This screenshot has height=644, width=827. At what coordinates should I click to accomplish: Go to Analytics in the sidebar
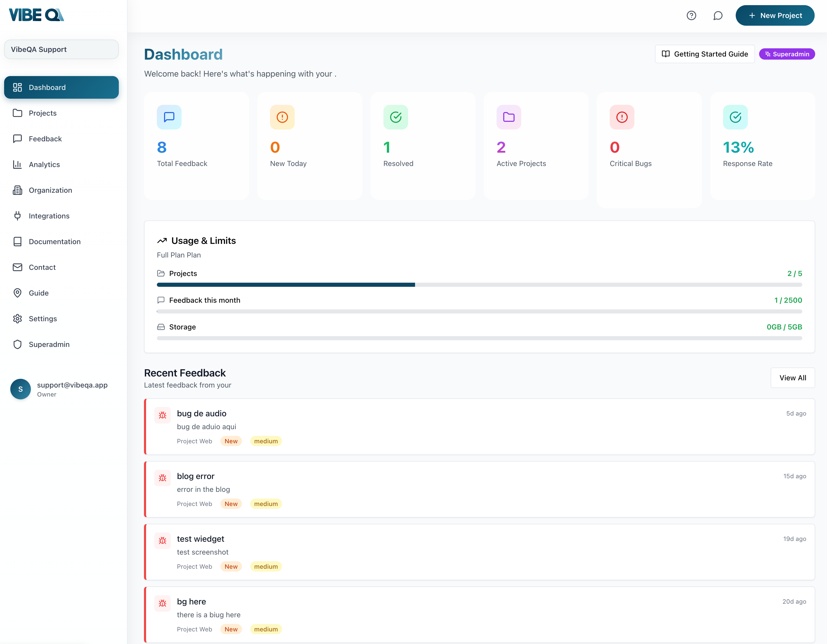click(x=44, y=164)
